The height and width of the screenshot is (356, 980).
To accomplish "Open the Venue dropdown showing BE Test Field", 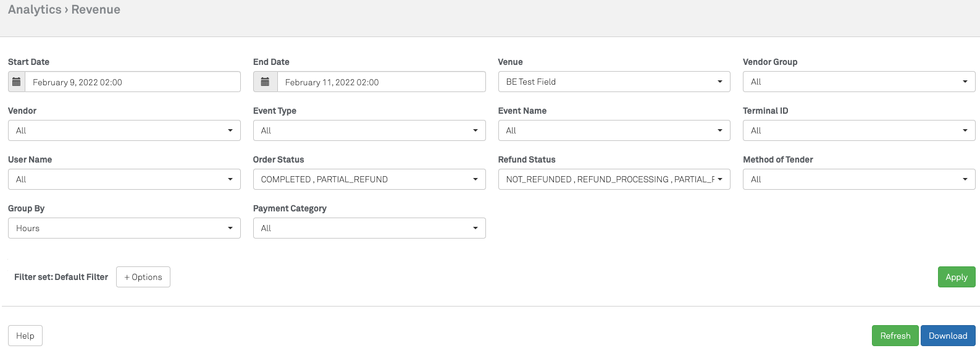I will point(614,82).
